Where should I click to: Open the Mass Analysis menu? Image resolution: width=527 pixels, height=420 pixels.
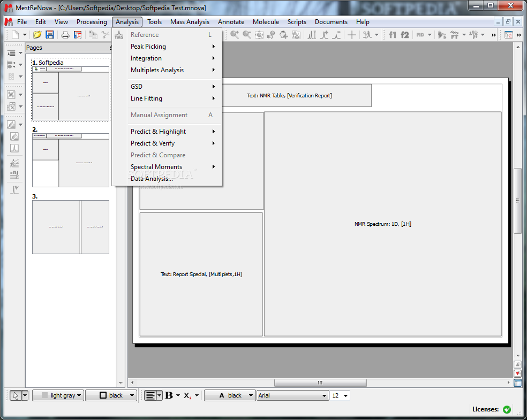click(190, 22)
